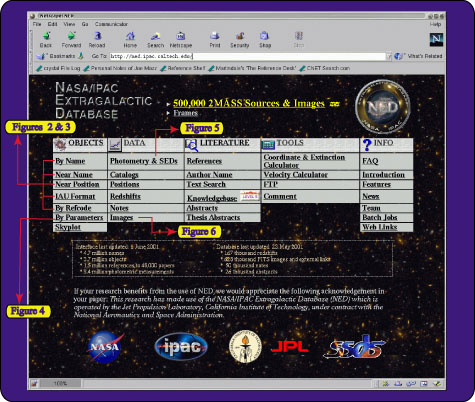Open the Communicator menu
Screen dimensions: 475x402
click(111, 24)
